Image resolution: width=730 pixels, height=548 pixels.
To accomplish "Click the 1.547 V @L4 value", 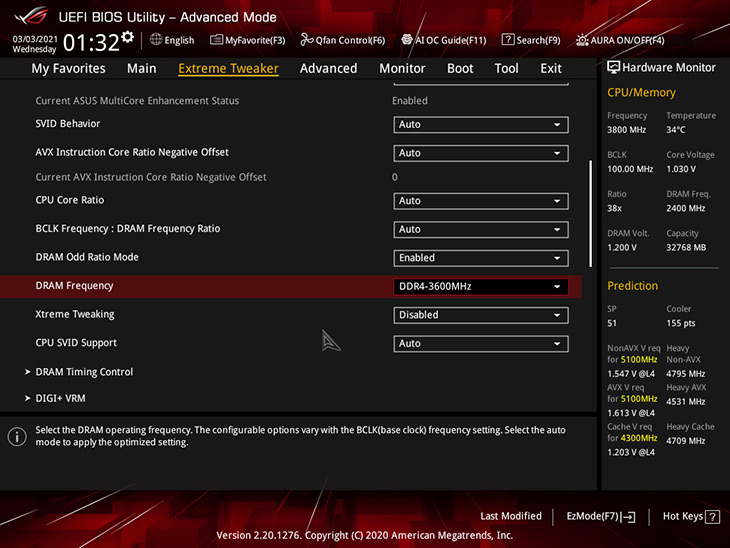I will (x=631, y=374).
